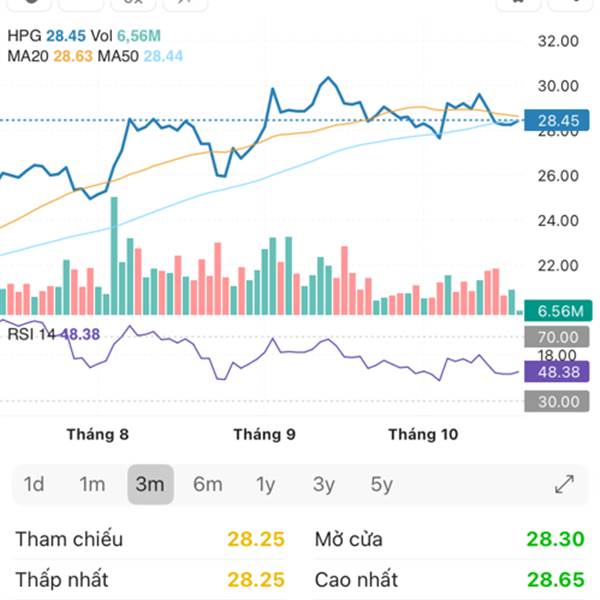Tap the Tháng 9 date axis label

click(264, 434)
